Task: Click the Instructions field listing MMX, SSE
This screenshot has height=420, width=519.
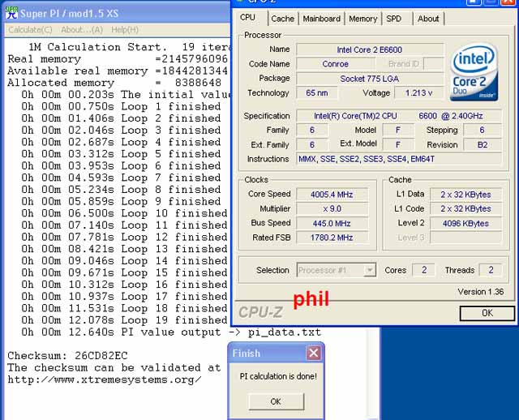Action: (x=398, y=159)
